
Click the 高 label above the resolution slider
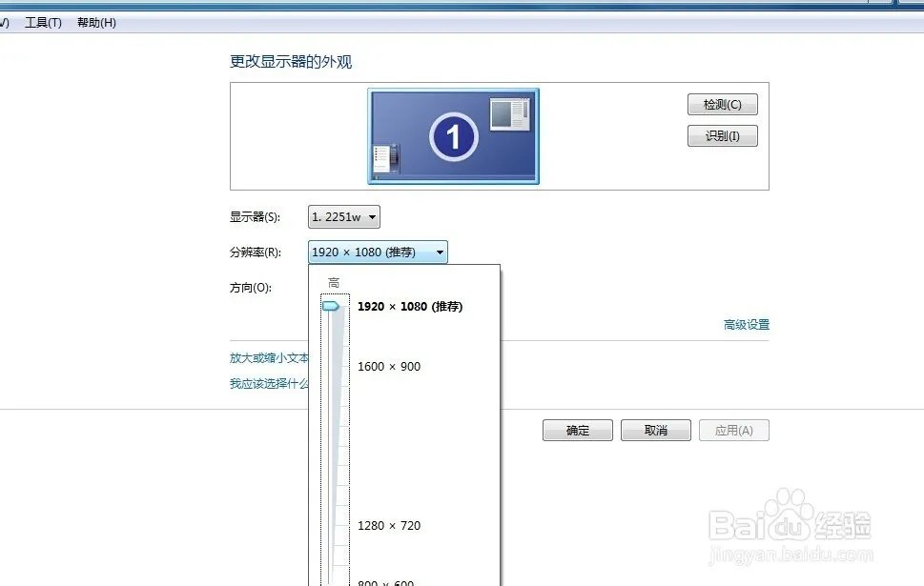pyautogui.click(x=333, y=282)
